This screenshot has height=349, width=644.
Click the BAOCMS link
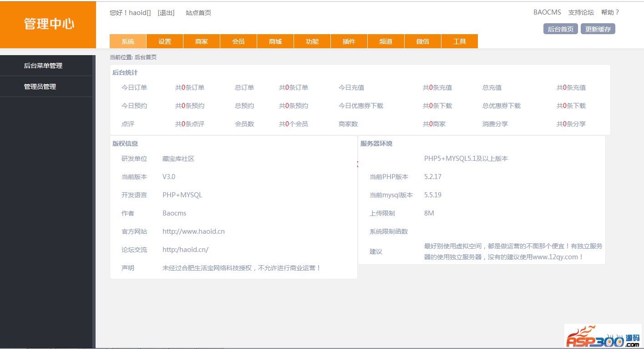coord(547,12)
